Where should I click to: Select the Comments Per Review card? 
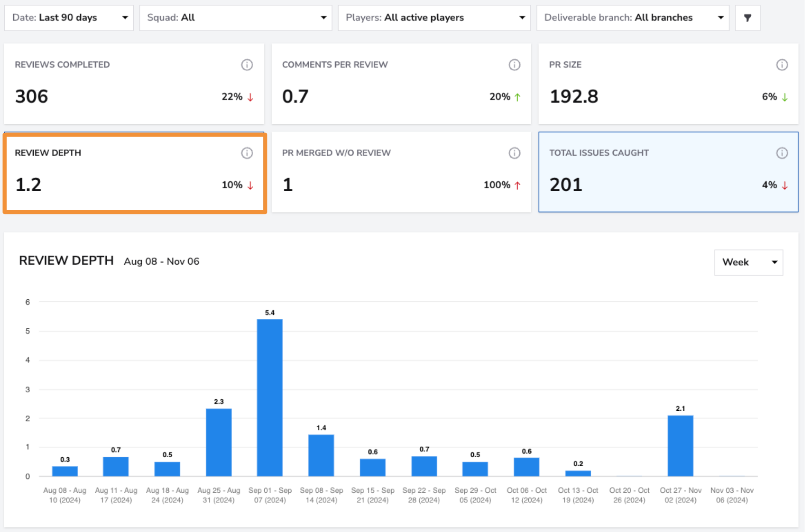click(401, 84)
